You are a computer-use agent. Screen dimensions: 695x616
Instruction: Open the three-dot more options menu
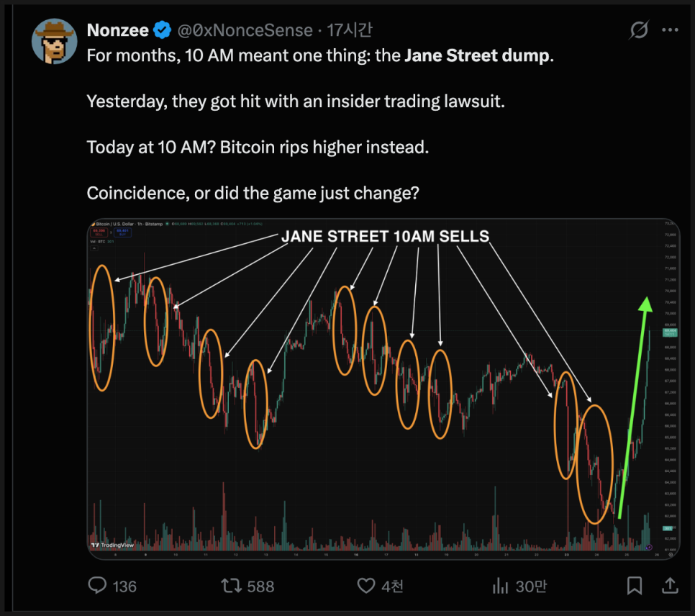670,30
